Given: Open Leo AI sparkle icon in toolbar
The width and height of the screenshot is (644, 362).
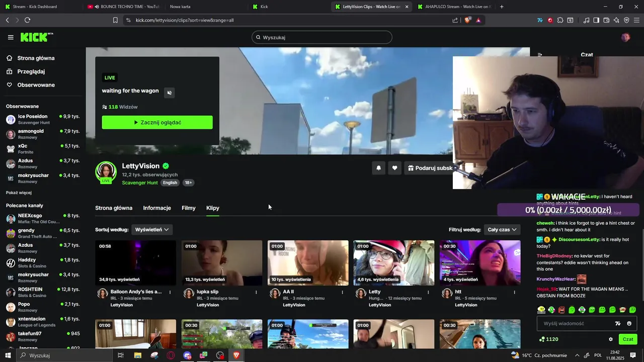Looking at the screenshot, I should 616,20.
